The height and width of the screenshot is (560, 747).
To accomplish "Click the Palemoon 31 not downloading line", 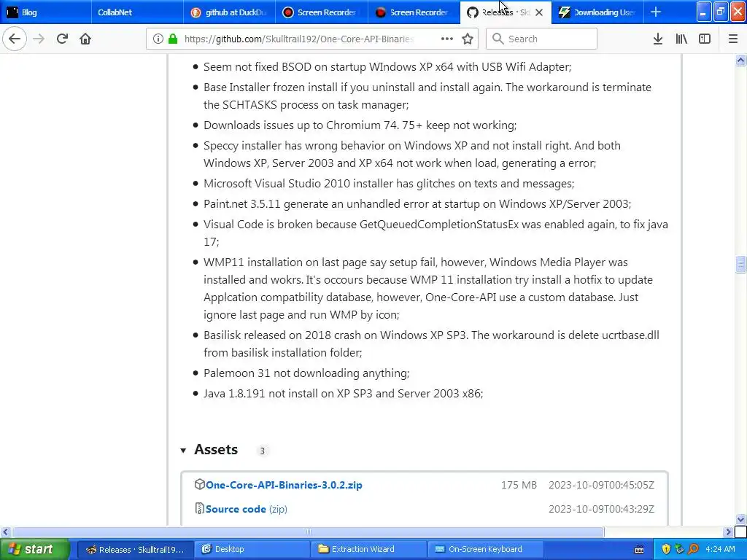I will 306,373.
